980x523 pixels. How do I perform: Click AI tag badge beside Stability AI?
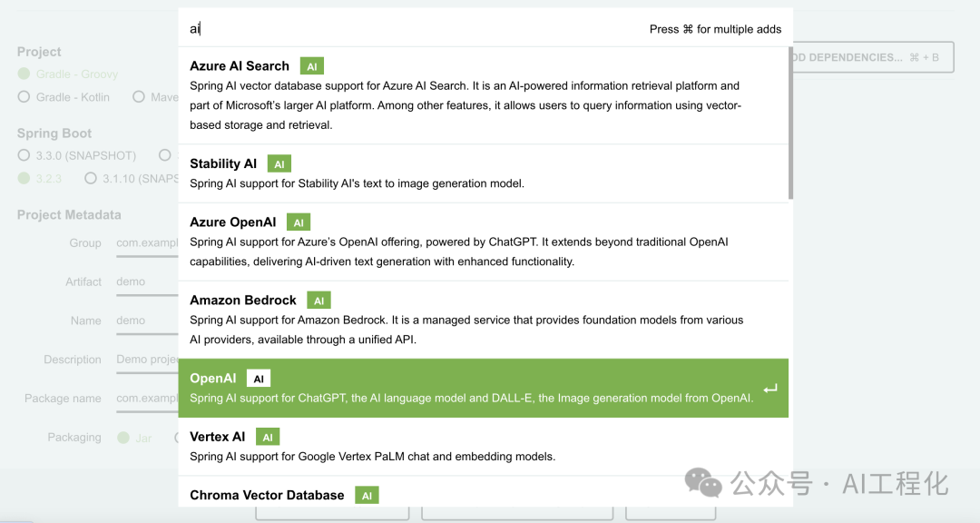click(279, 164)
